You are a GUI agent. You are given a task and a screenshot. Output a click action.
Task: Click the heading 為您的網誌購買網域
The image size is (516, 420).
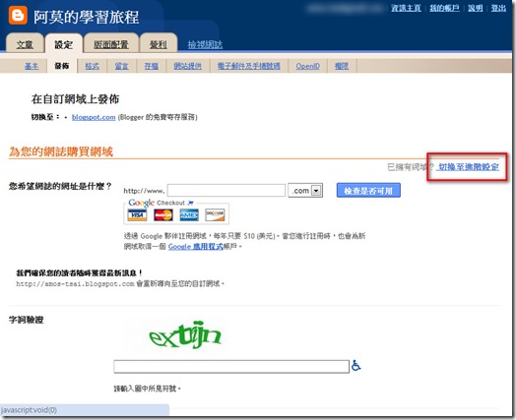click(61, 151)
